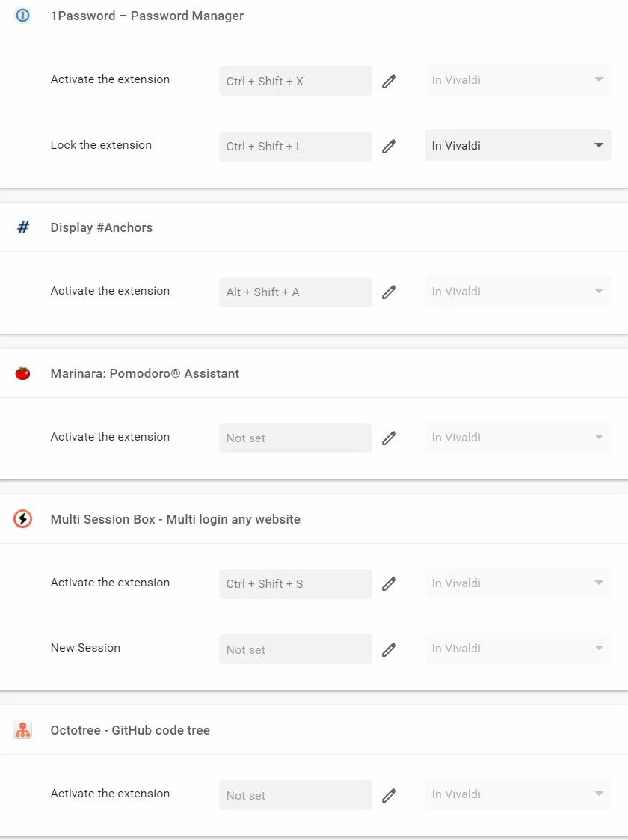This screenshot has height=840, width=628.
Task: Click the Alt + Shift + A shortcut field
Action: (295, 292)
